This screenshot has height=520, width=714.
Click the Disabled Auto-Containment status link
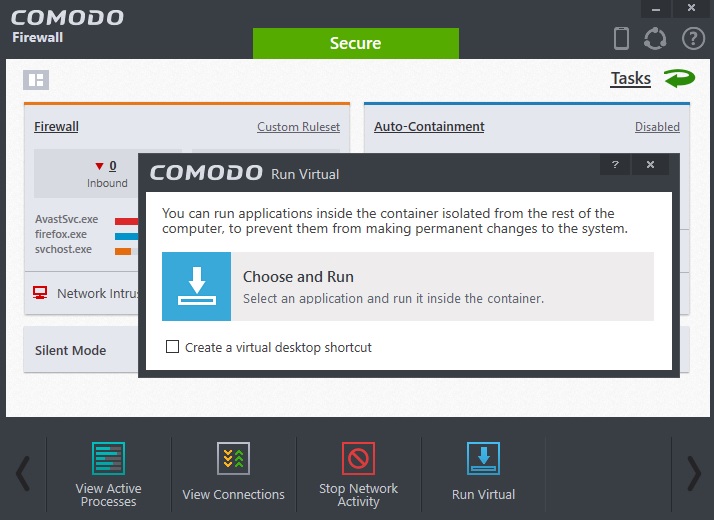pos(657,127)
